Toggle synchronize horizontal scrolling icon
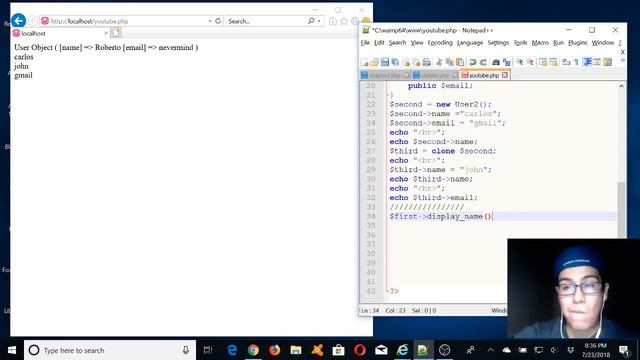This screenshot has height=360, width=640. (553, 62)
